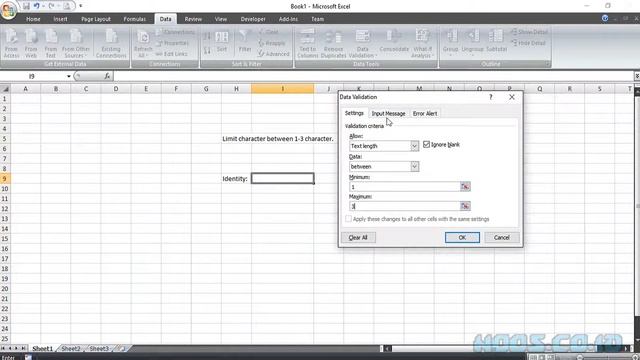Click Advanced filter option
The height and width of the screenshot is (360, 640).
[x=274, y=54]
